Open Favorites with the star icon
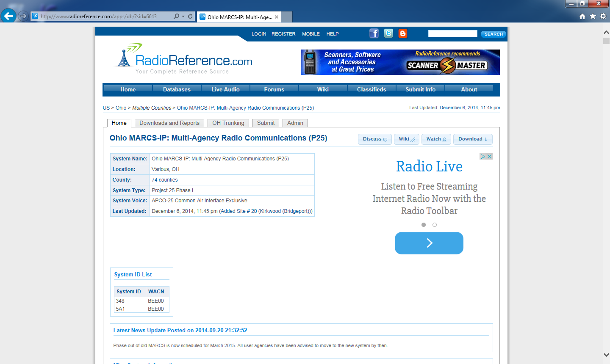The height and width of the screenshot is (364, 610). point(593,16)
